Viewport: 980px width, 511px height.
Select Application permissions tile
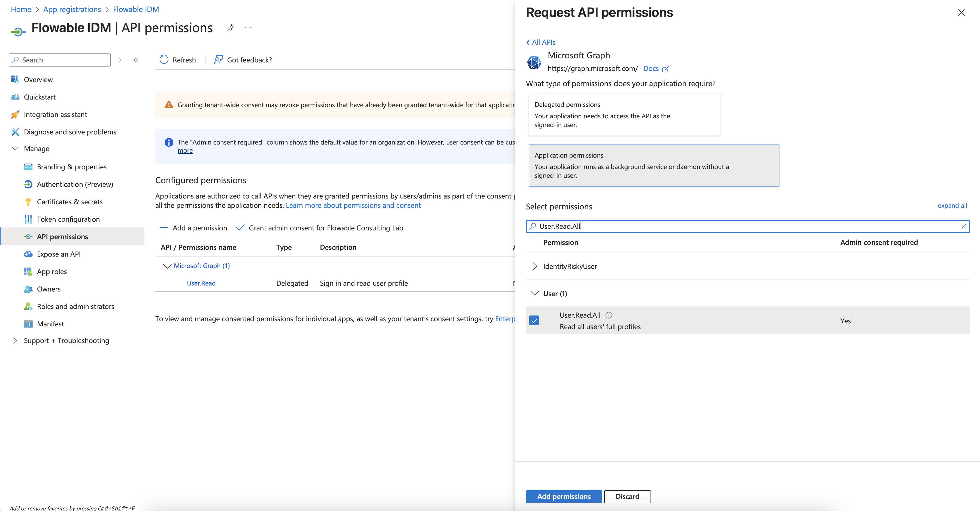pos(653,165)
